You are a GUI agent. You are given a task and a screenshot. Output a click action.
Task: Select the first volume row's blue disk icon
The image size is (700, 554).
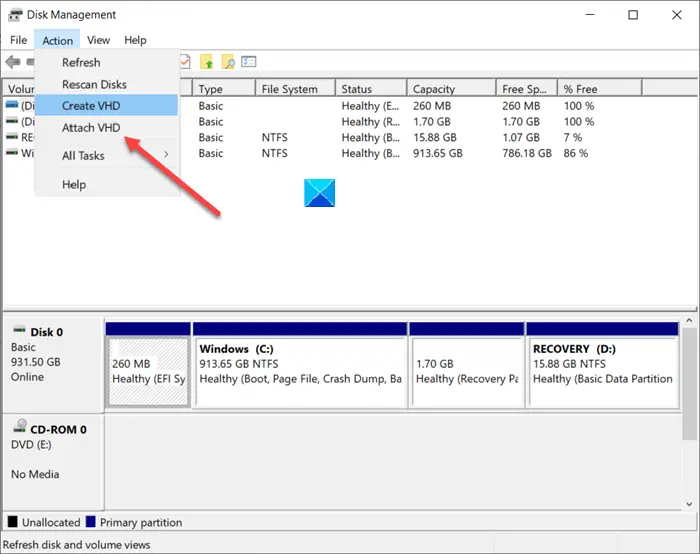12,105
